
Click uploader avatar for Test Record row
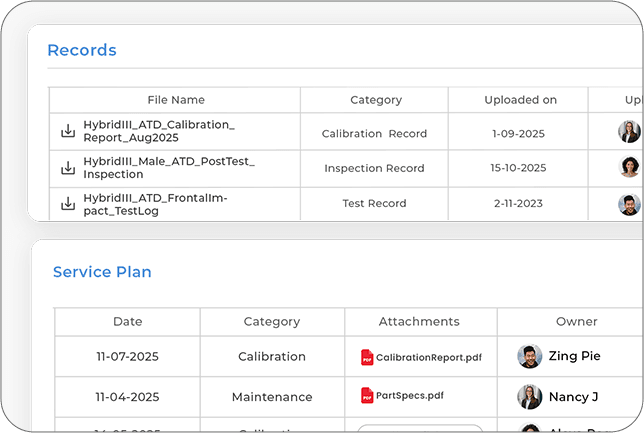pos(629,204)
